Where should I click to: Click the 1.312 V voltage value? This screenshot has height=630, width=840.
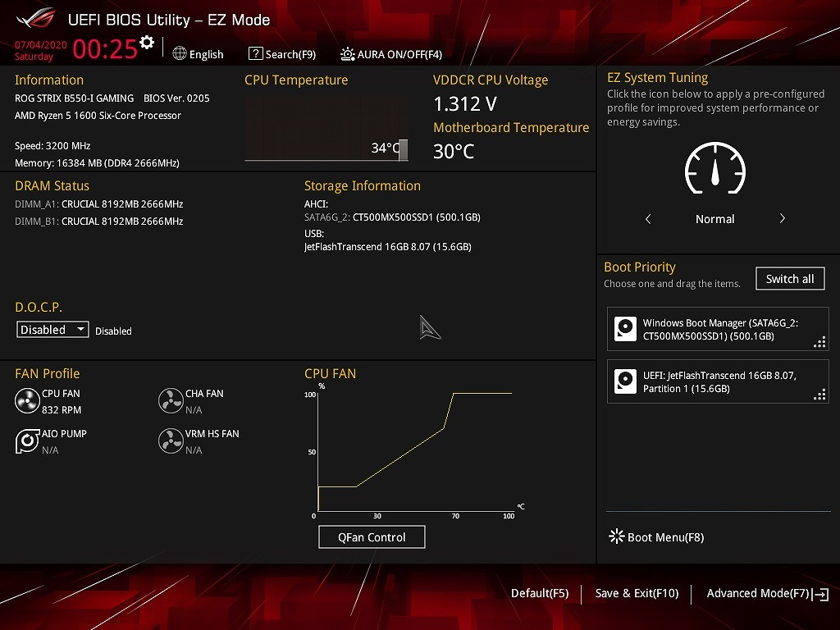(x=465, y=104)
